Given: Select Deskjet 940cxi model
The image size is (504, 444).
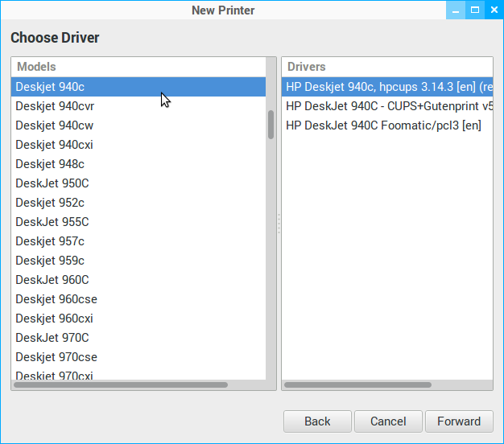Looking at the screenshot, I should click(54, 145).
